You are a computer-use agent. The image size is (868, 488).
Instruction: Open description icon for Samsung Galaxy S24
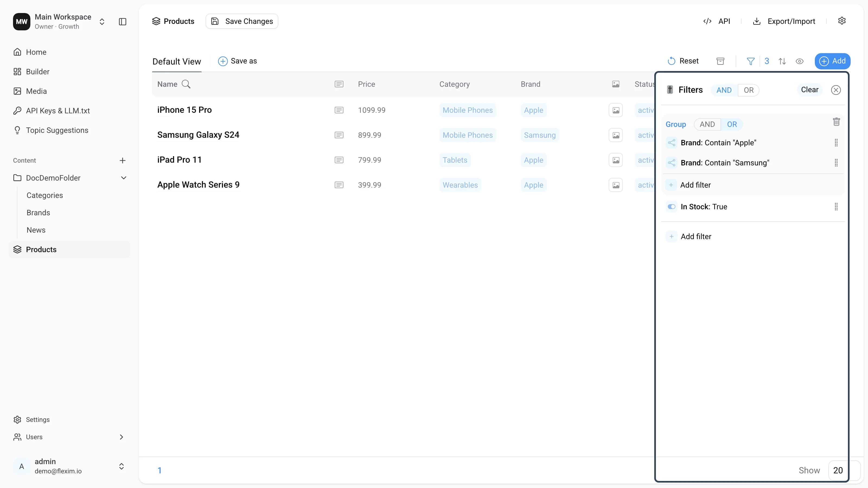[x=339, y=135]
